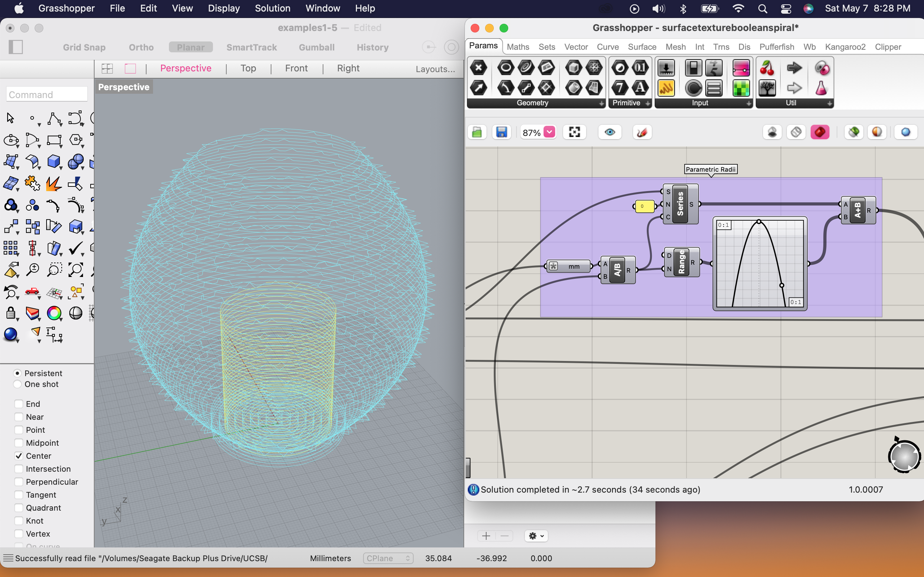924x577 pixels.
Task: Toggle the Center osnap checkbox
Action: [x=18, y=455]
